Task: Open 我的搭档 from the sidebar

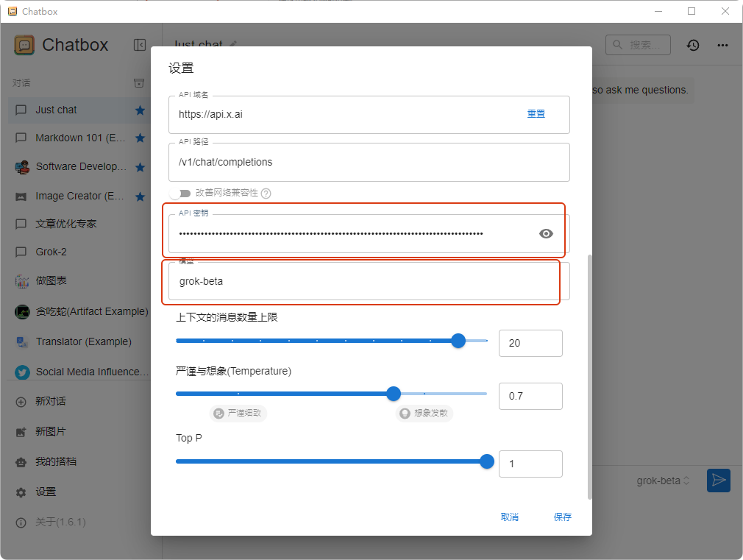Action: click(x=79, y=462)
